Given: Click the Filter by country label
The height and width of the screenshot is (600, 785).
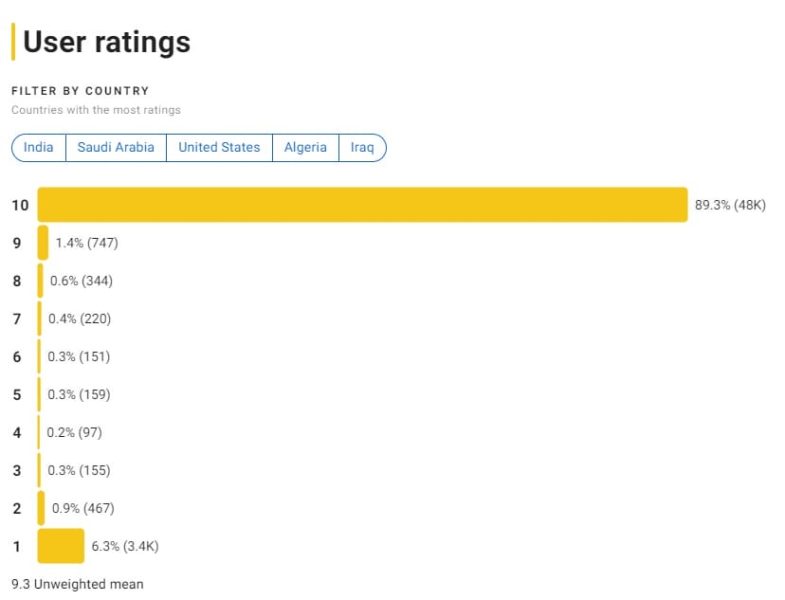Looking at the screenshot, I should [x=80, y=91].
